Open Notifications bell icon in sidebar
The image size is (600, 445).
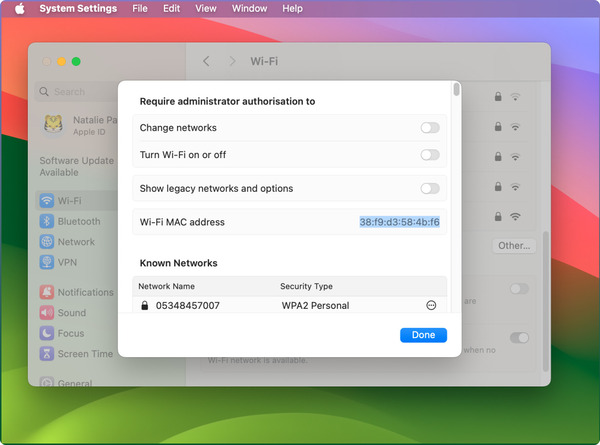point(47,292)
